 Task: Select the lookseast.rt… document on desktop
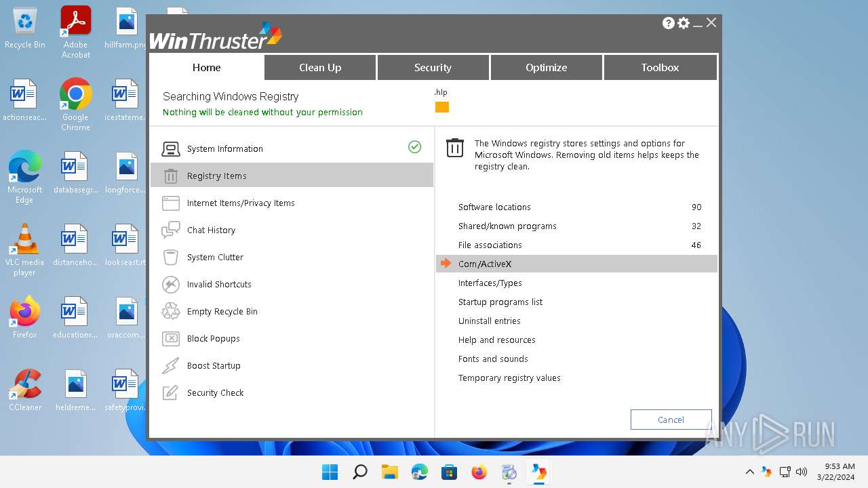pos(126,246)
